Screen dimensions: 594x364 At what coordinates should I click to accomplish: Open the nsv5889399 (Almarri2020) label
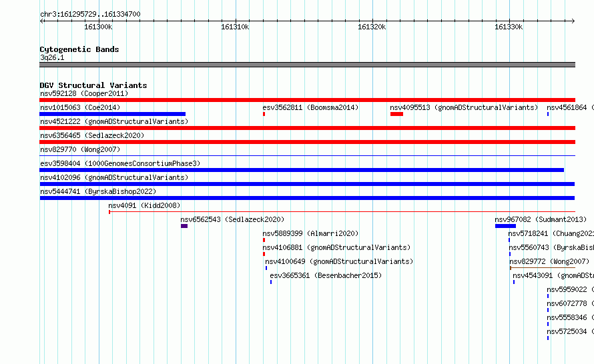click(x=310, y=233)
